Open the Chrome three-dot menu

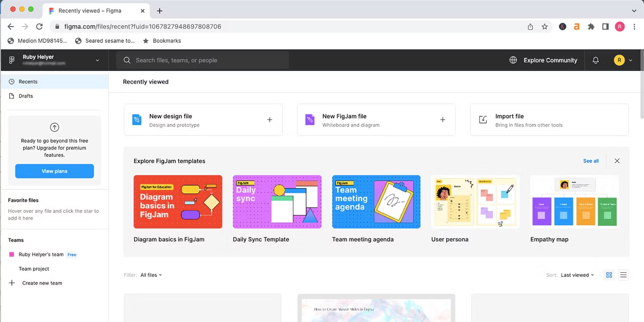pos(634,27)
